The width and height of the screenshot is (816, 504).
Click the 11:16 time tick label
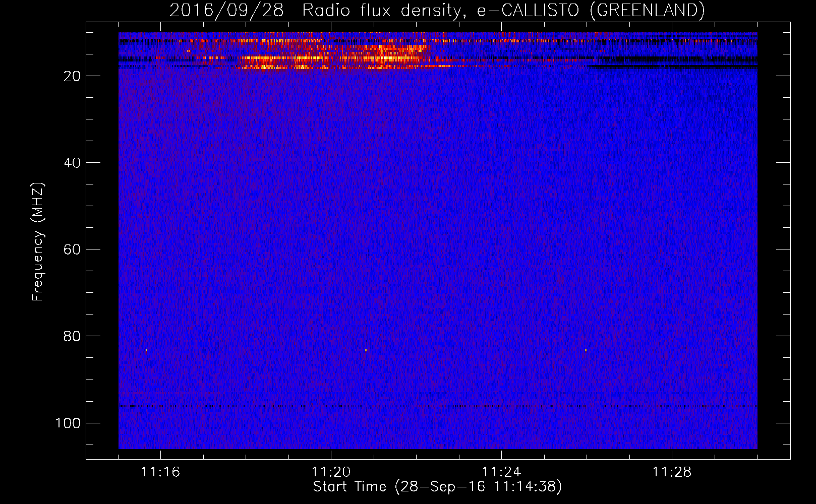click(x=160, y=472)
